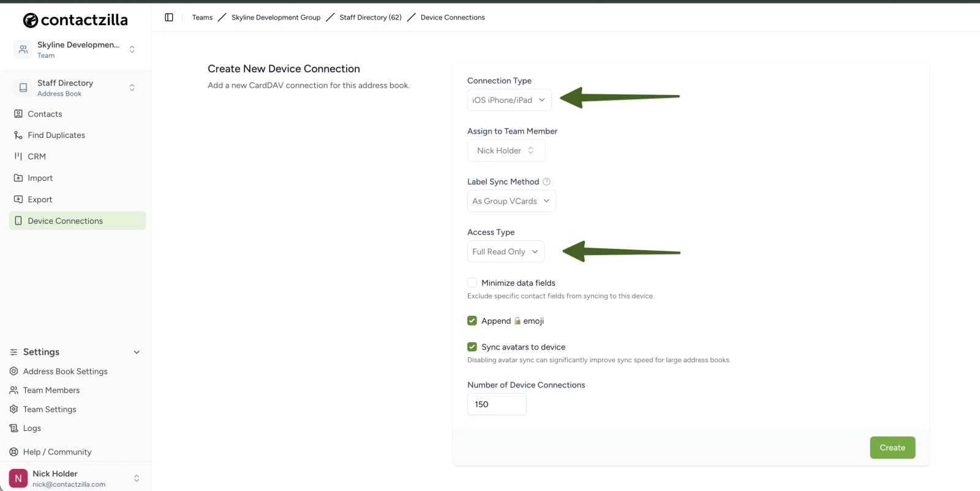
Task: Open the Skyline Development team switcher
Action: (77, 49)
